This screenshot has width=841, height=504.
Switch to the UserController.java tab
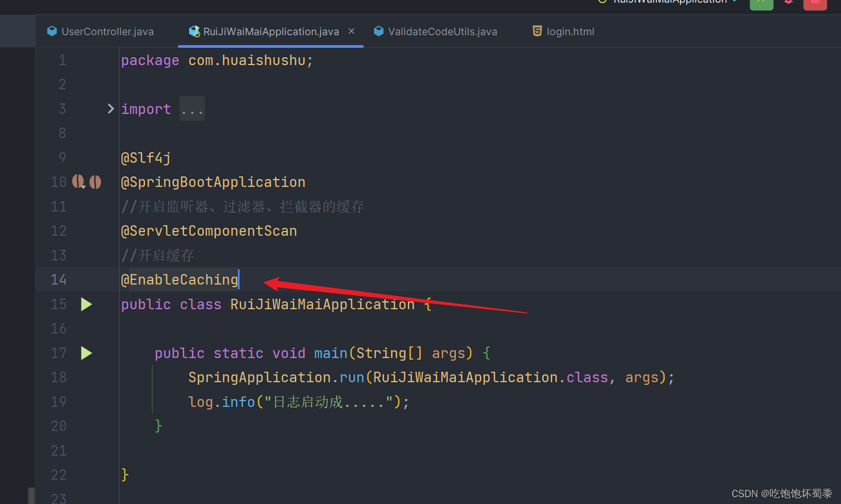pyautogui.click(x=100, y=31)
